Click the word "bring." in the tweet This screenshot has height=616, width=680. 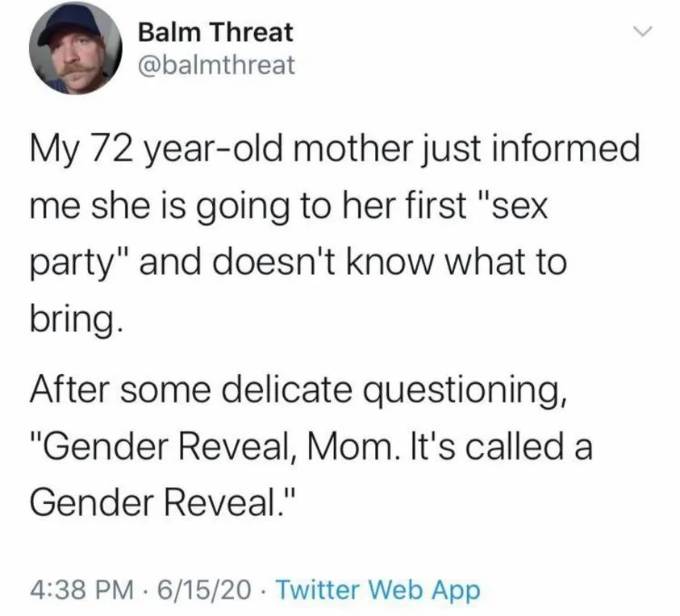pos(73,321)
